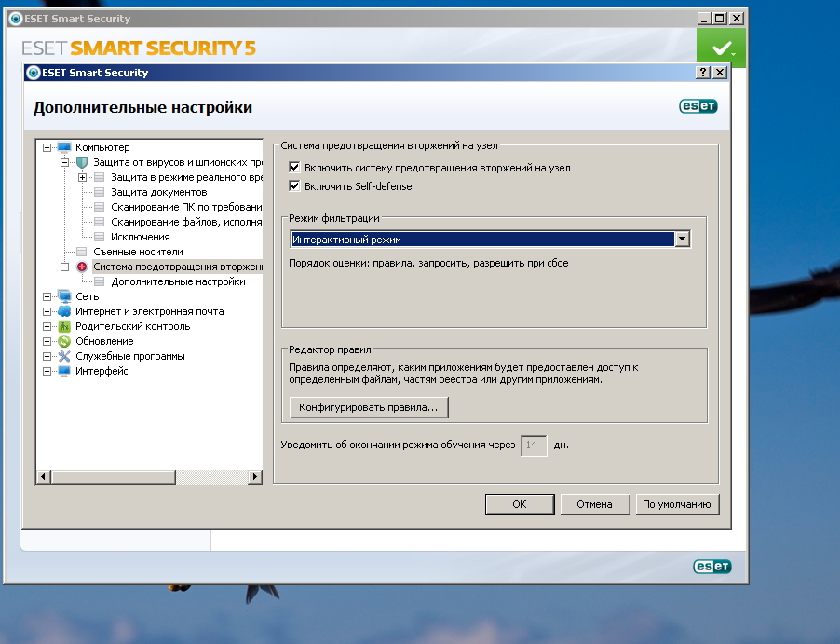Screen dimensions: 840x644
Task: Click the red HIPS icon in tree
Action: (x=82, y=267)
